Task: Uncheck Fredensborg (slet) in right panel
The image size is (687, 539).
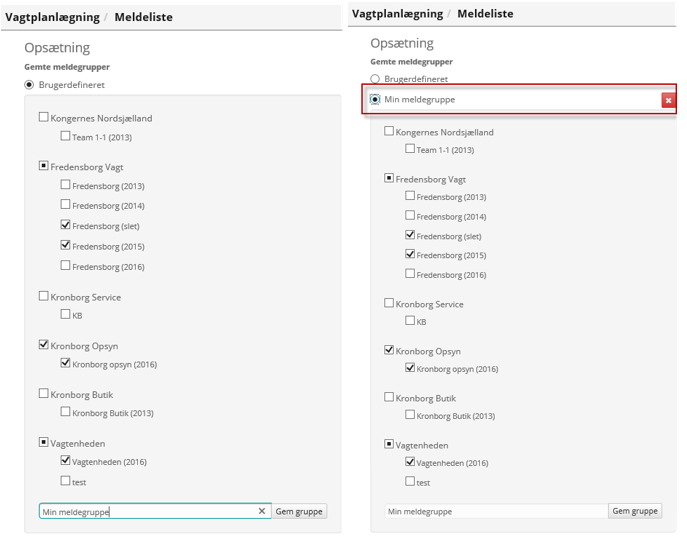Action: point(410,235)
